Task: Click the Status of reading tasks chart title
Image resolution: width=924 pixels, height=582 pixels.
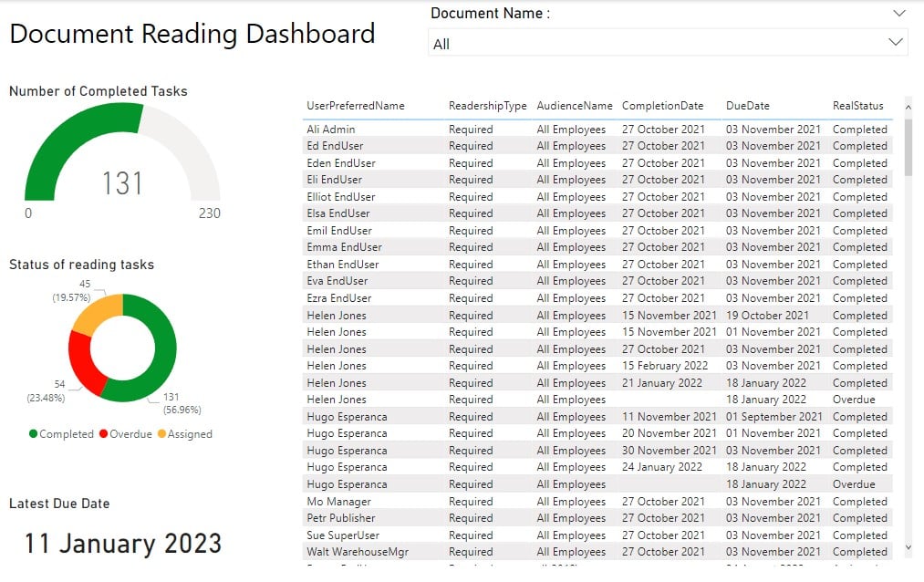Action: click(x=80, y=265)
